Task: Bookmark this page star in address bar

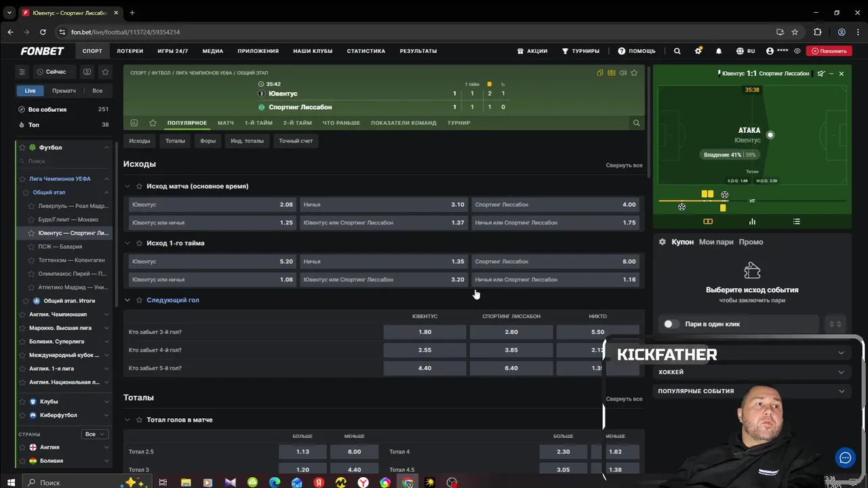Action: 795,32
